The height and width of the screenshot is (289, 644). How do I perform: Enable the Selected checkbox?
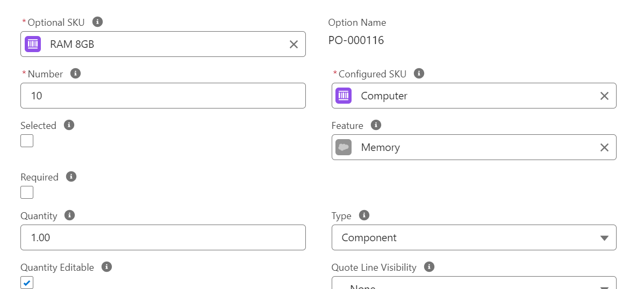(27, 141)
